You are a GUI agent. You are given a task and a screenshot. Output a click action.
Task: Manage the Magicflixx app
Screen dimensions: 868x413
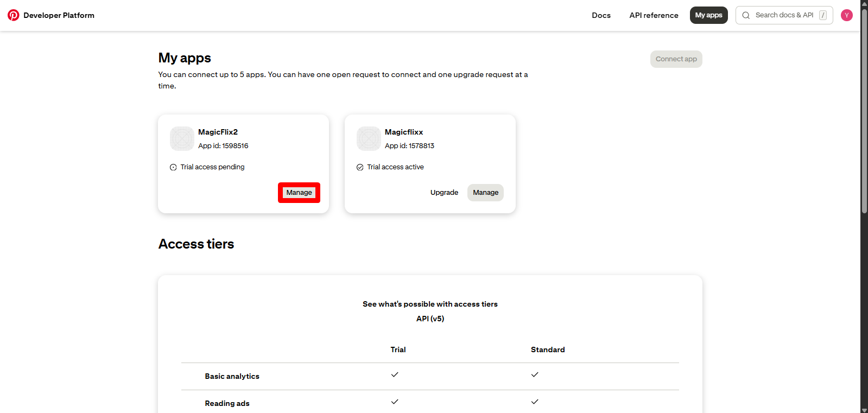(485, 193)
